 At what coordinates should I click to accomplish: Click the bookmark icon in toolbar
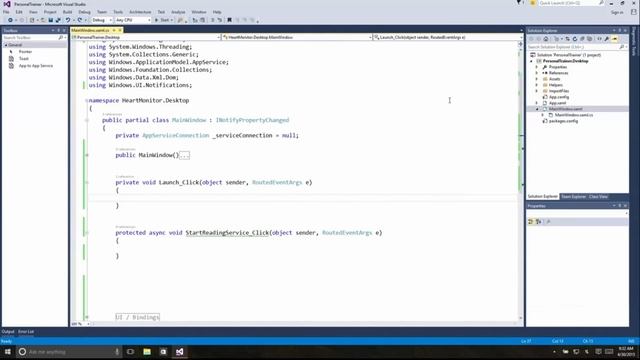point(229,20)
